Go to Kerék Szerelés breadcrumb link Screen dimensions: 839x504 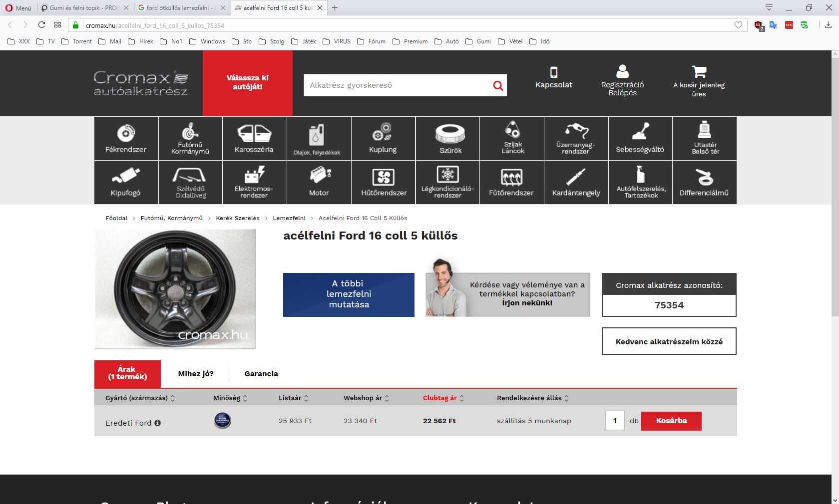click(238, 218)
